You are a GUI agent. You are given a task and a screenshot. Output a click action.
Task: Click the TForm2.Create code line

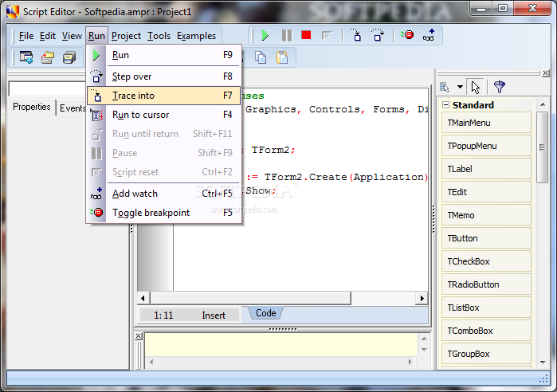335,177
